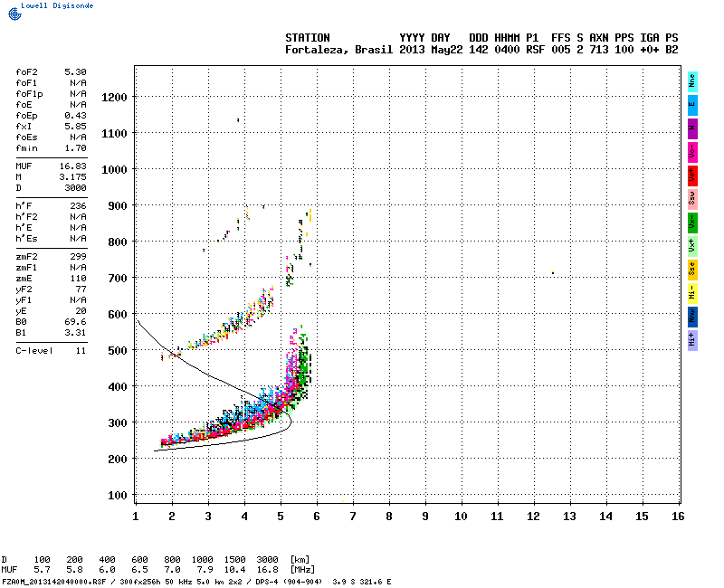Image resolution: width=724 pixels, height=588 pixels.
Task: Pick the orange SSE legend swatch
Action: tap(692, 269)
